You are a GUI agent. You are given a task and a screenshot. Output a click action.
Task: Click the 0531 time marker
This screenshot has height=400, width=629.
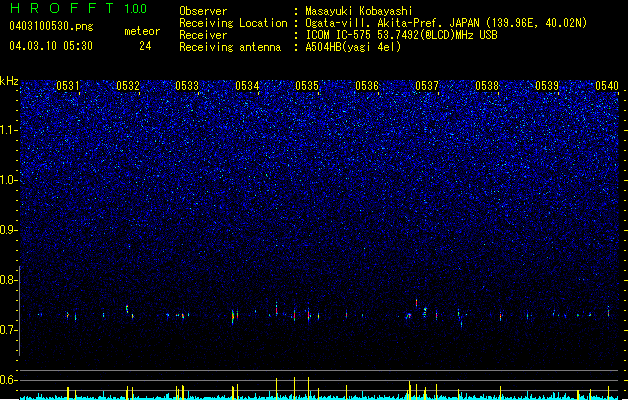[x=67, y=86]
